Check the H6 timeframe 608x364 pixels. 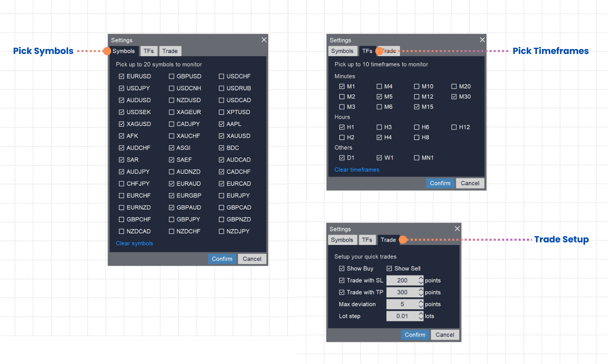click(417, 127)
